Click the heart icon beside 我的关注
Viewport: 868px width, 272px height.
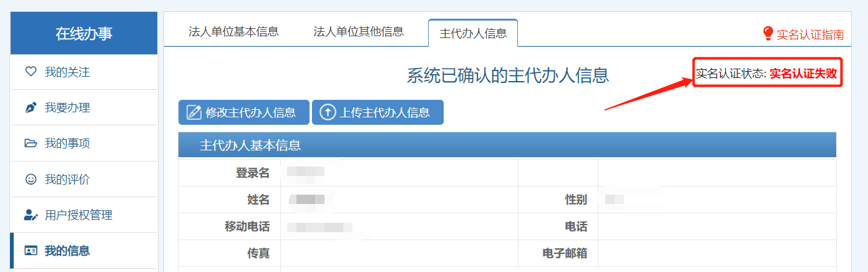[31, 72]
